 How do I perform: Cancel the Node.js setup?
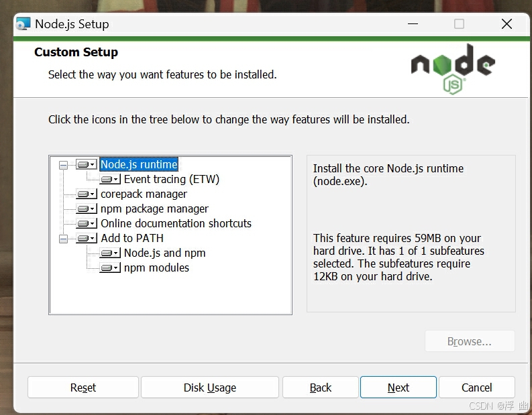coord(477,388)
